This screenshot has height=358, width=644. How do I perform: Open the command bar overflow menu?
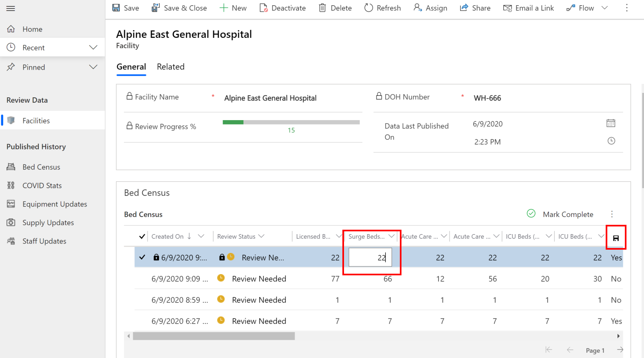(x=627, y=8)
